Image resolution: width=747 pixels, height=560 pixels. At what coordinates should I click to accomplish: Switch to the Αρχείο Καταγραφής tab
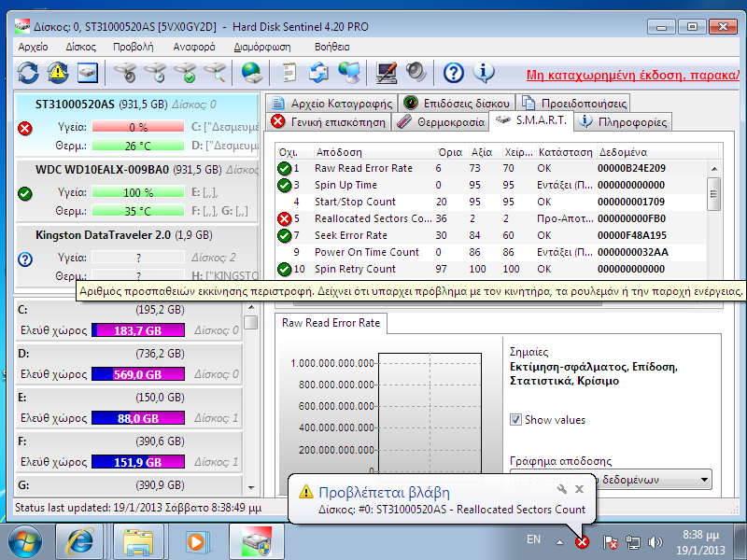click(331, 103)
